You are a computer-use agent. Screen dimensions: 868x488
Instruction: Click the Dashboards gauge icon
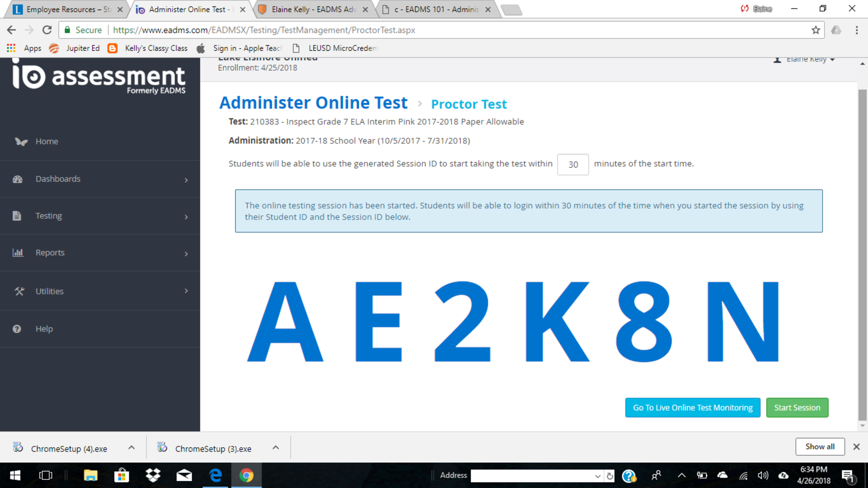click(x=17, y=179)
